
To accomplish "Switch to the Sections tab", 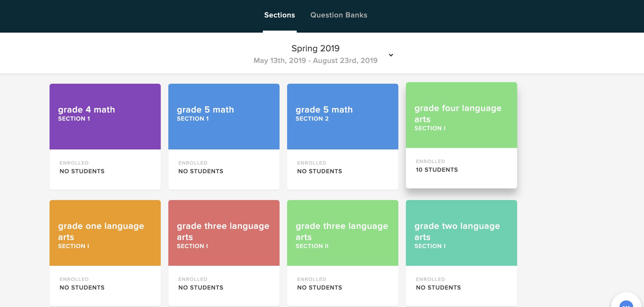I will pyautogui.click(x=280, y=15).
